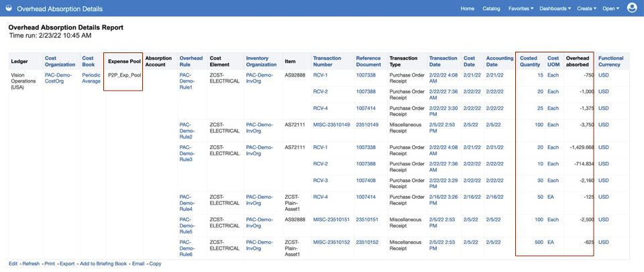Image resolution: width=644 pixels, height=272 pixels.
Task: Open transaction number MISC-23510149
Action: click(x=331, y=125)
